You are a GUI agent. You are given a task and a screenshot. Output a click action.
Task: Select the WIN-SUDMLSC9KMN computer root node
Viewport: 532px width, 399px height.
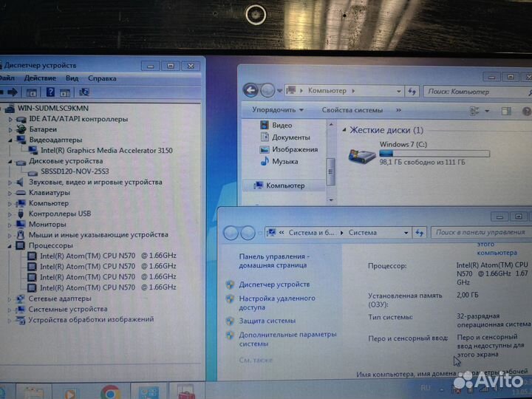pos(53,108)
